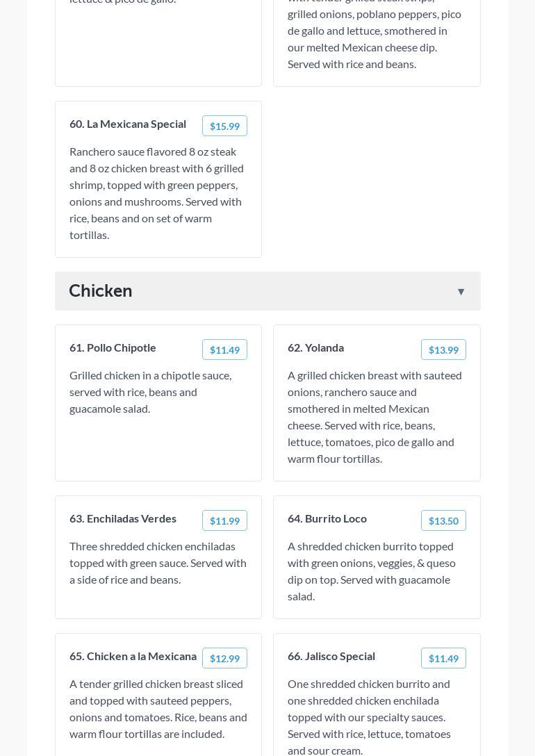
Task: Click the Chicken category header title
Action: (x=101, y=290)
